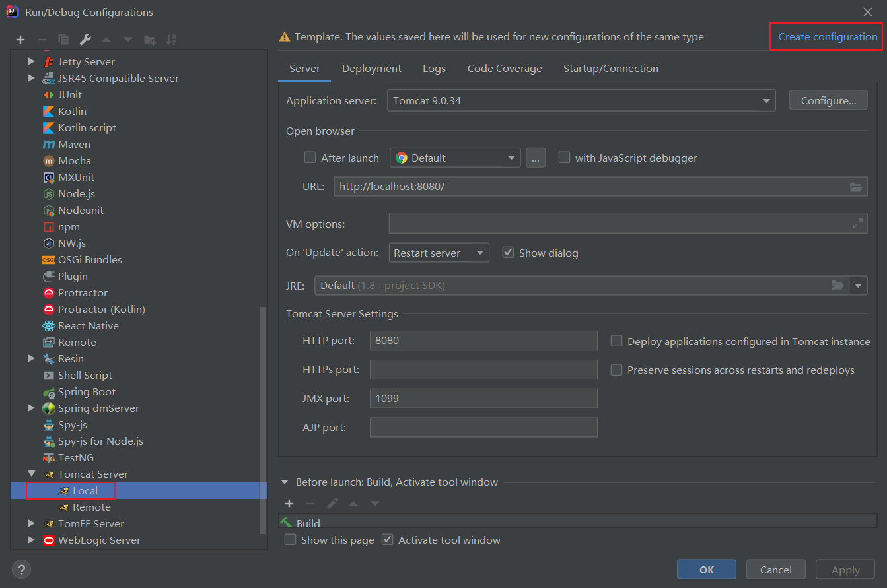Click the Shell Script icon
Viewport: 887px width, 588px height.
pyautogui.click(x=49, y=375)
